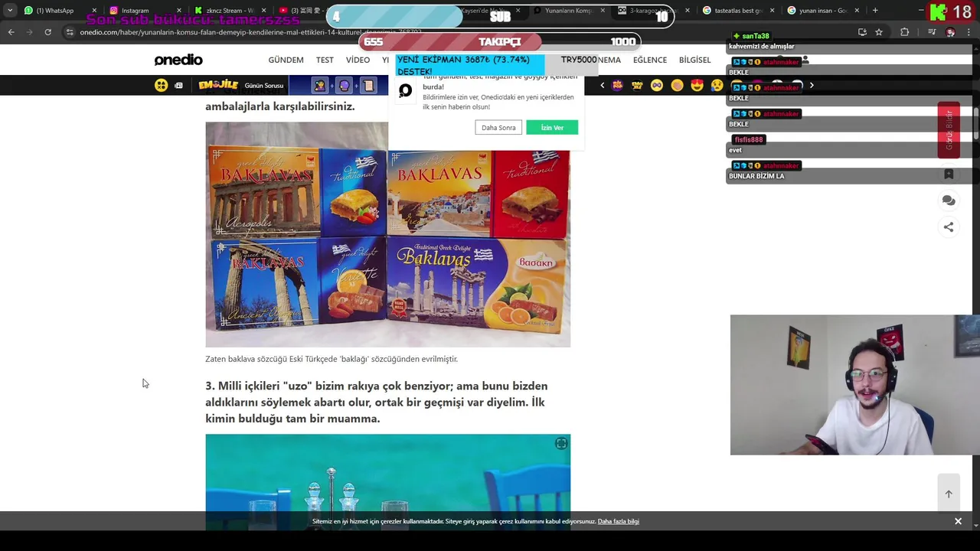Click the streamer webcam overlay
Image resolution: width=980 pixels, height=551 pixels.
pos(855,385)
